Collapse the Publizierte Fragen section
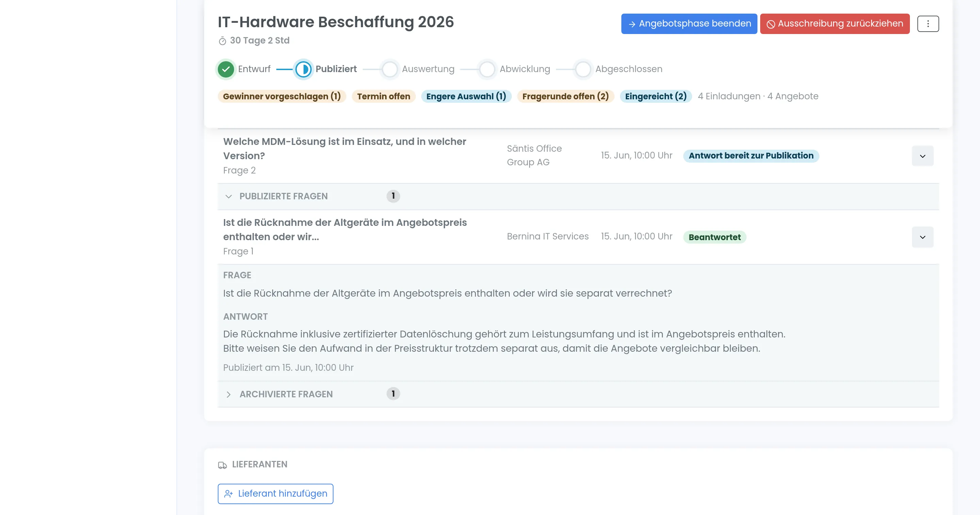 (229, 196)
